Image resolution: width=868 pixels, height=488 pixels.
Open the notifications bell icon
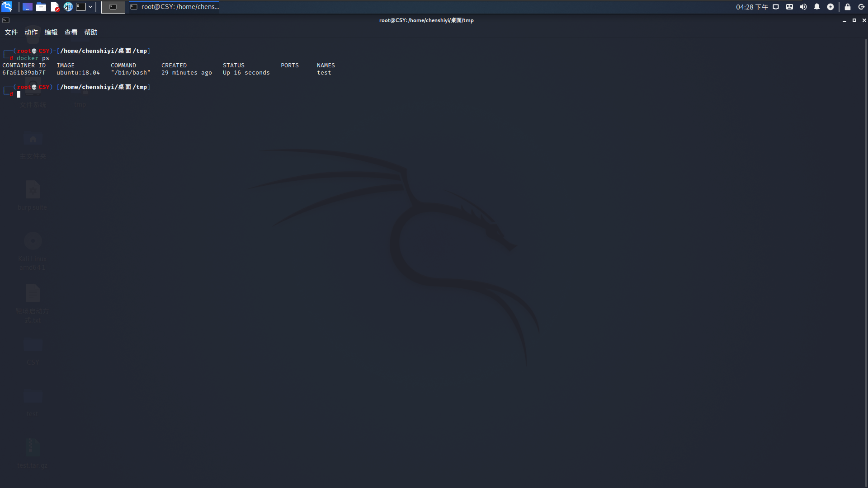point(817,7)
